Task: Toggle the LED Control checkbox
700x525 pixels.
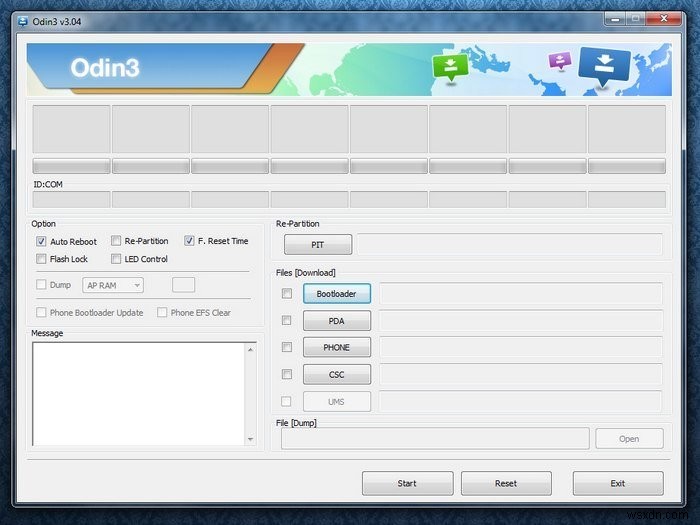Action: coord(116,259)
